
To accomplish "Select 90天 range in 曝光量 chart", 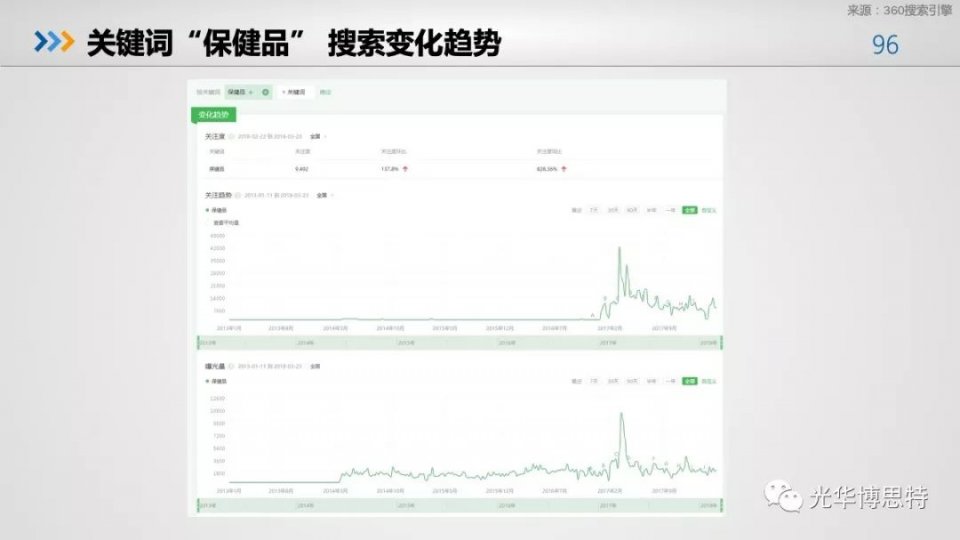I will [632, 381].
